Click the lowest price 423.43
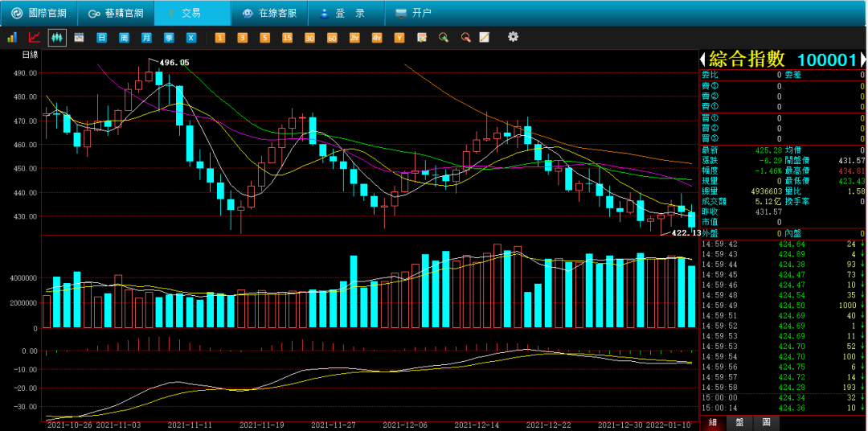 click(852, 181)
